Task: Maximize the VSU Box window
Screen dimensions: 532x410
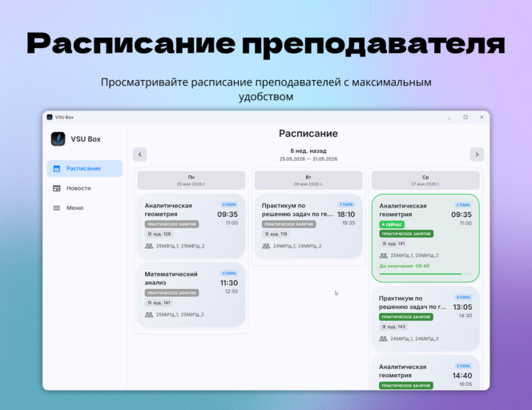Action: coord(465,118)
